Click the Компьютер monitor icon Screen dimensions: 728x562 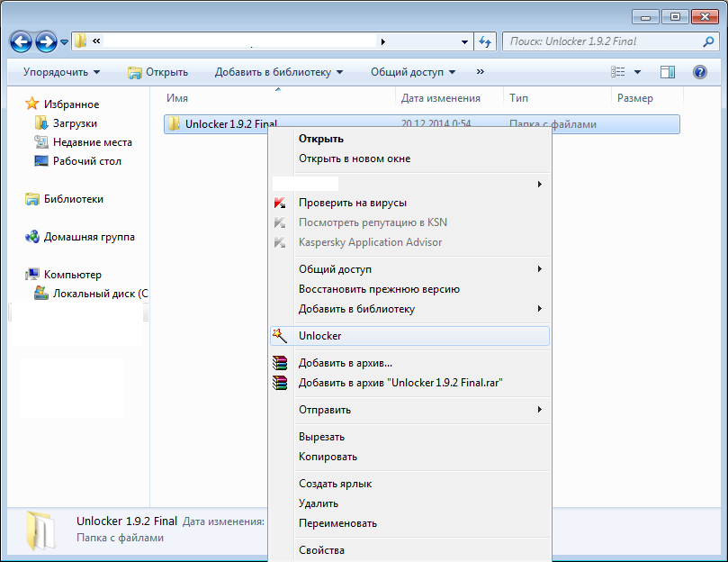32,275
